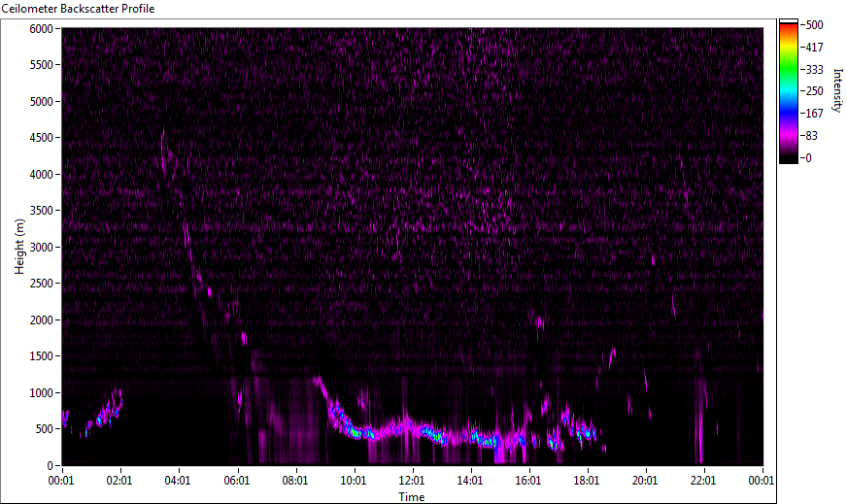Click the 5000 height axis tick label
Image resolution: width=847 pixels, height=504 pixels.
click(x=41, y=102)
